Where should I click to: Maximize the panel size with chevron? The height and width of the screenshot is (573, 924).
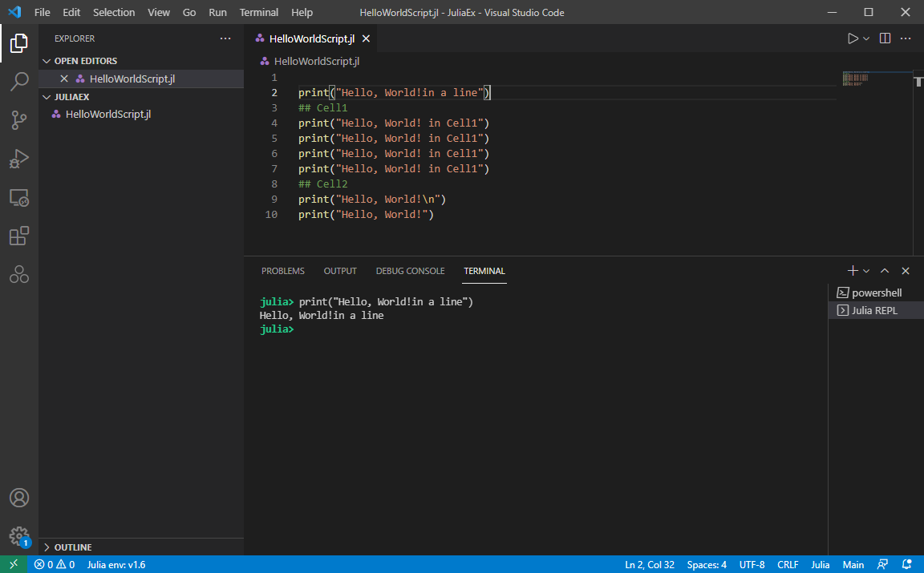885,271
